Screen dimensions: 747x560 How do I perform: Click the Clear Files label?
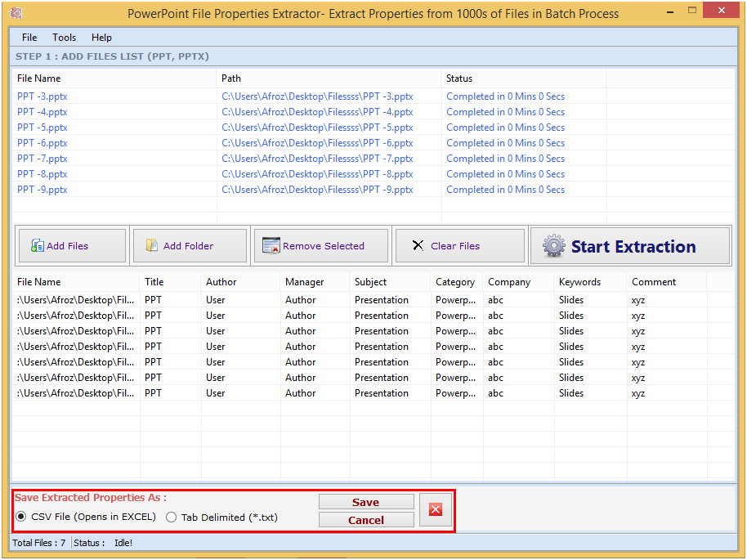[x=455, y=246]
